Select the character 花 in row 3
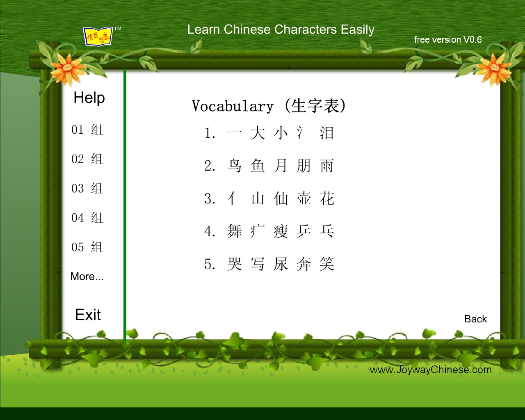The image size is (525, 420). [327, 199]
